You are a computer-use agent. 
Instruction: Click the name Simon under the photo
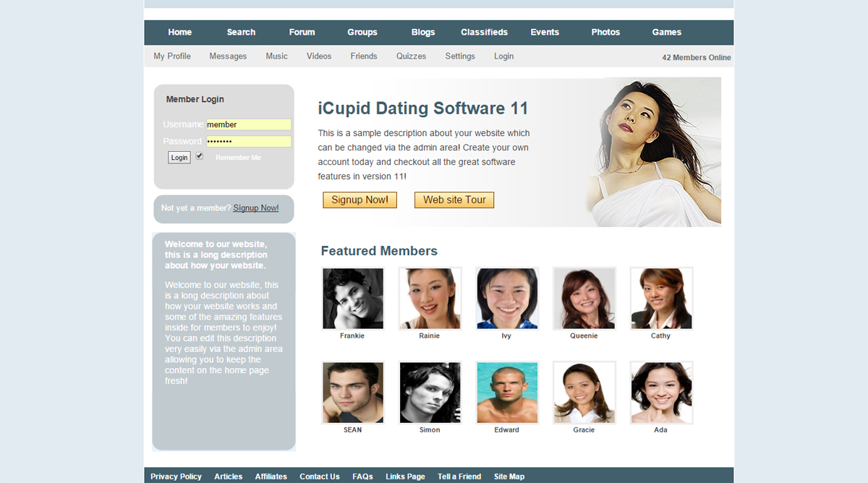point(430,430)
